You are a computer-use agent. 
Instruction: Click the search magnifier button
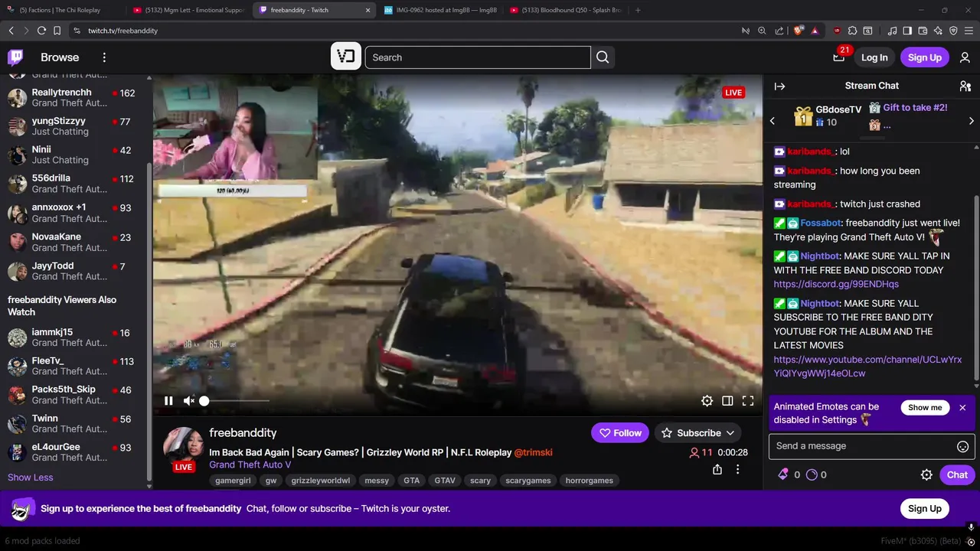tap(603, 57)
